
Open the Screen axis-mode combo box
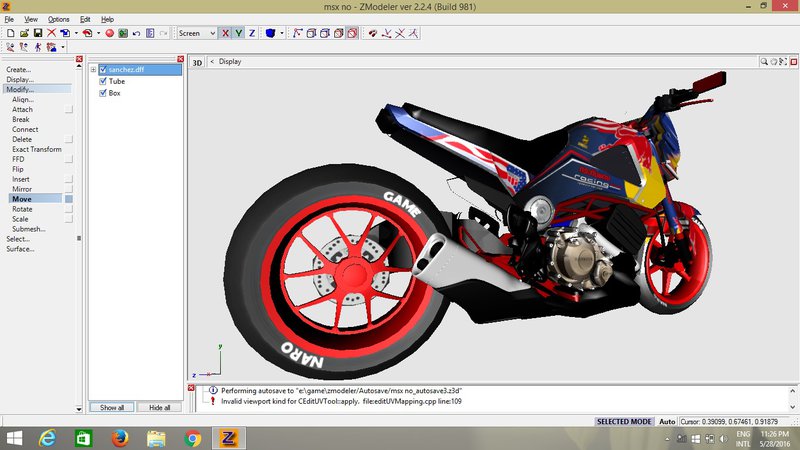click(196, 33)
